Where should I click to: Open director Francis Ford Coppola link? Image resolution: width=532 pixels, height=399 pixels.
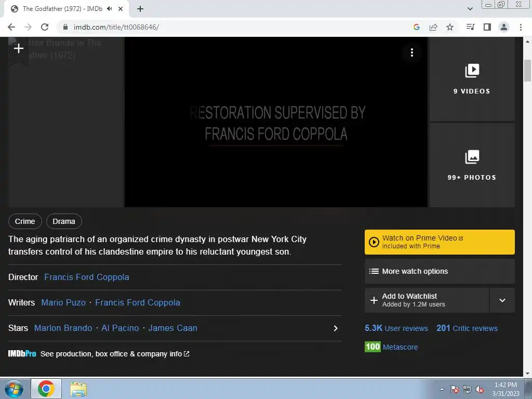point(87,277)
